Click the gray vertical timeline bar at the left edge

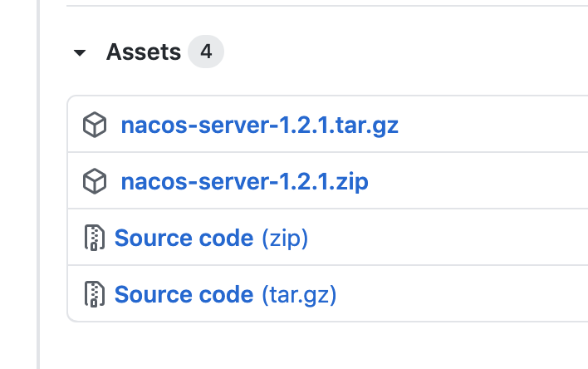pos(38,184)
